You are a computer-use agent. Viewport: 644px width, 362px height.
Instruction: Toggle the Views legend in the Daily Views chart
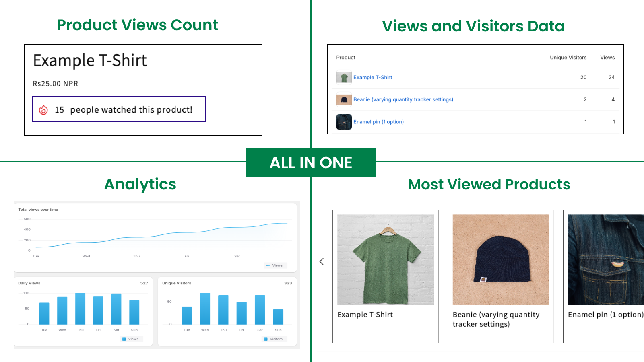pyautogui.click(x=131, y=339)
